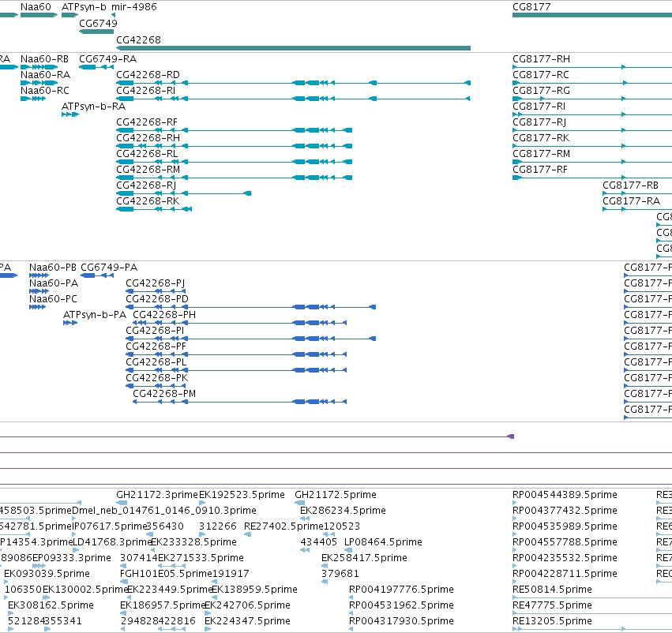Screen dimensions: 672x633
Task: Select EST EK308162.5prime label
Action: pyautogui.click(x=51, y=605)
